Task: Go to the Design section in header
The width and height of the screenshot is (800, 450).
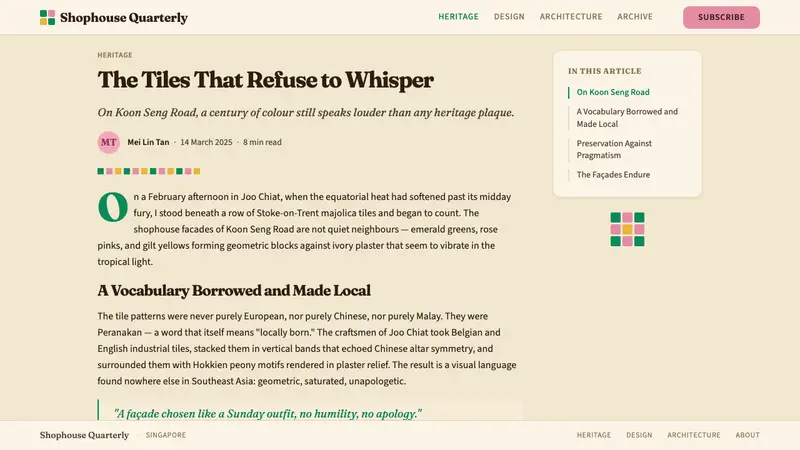Action: (509, 17)
